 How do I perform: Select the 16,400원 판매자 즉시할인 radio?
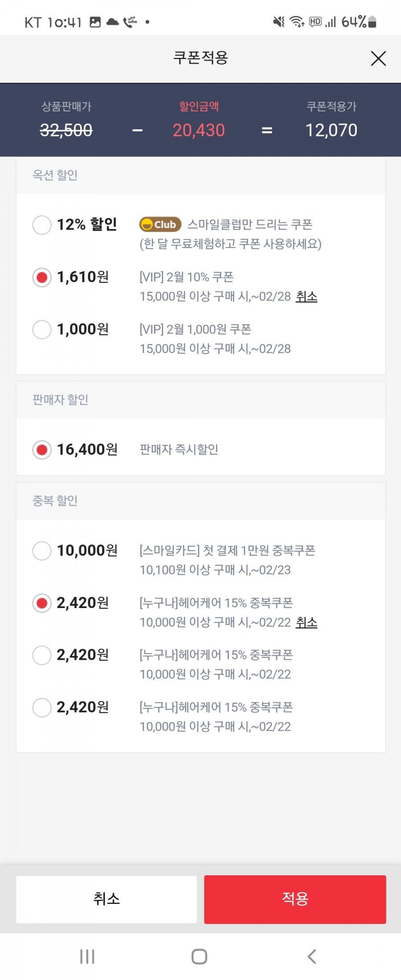(x=42, y=449)
